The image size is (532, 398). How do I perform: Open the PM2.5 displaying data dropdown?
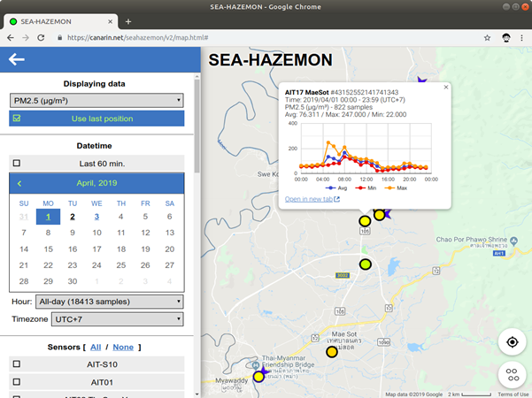tap(96, 100)
